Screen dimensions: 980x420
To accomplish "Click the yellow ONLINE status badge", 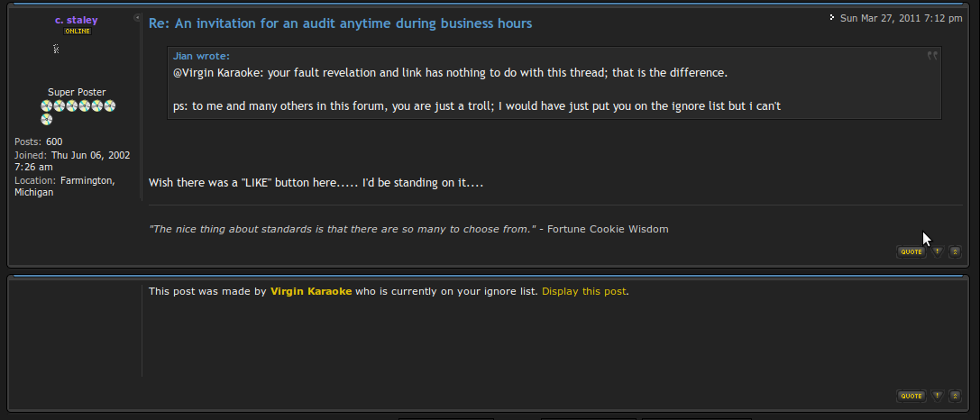I will [x=78, y=32].
